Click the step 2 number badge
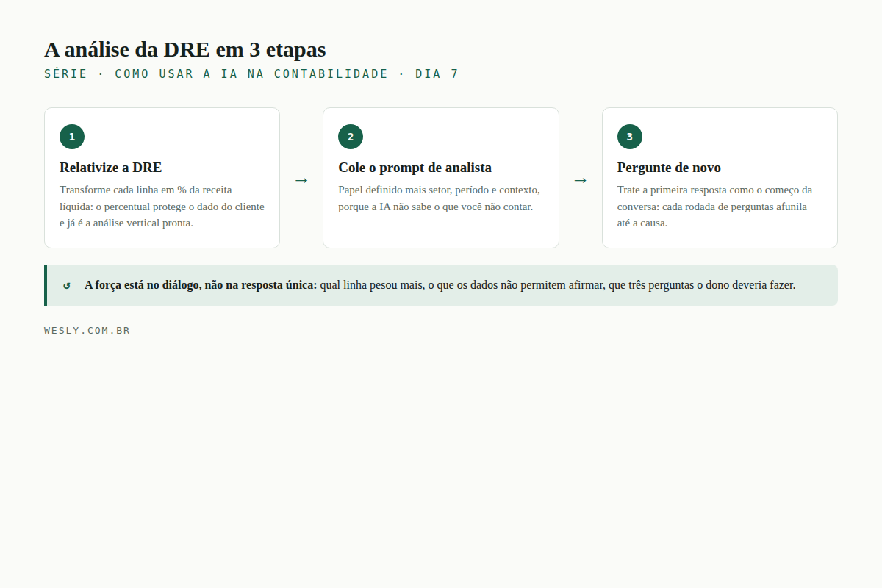This screenshot has height=588, width=882. tap(351, 137)
